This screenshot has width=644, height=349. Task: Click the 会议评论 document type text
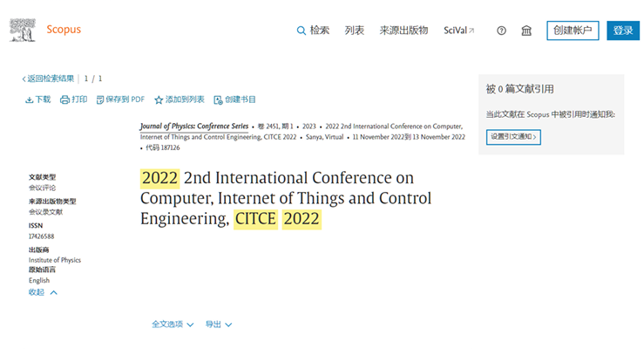tap(42, 188)
